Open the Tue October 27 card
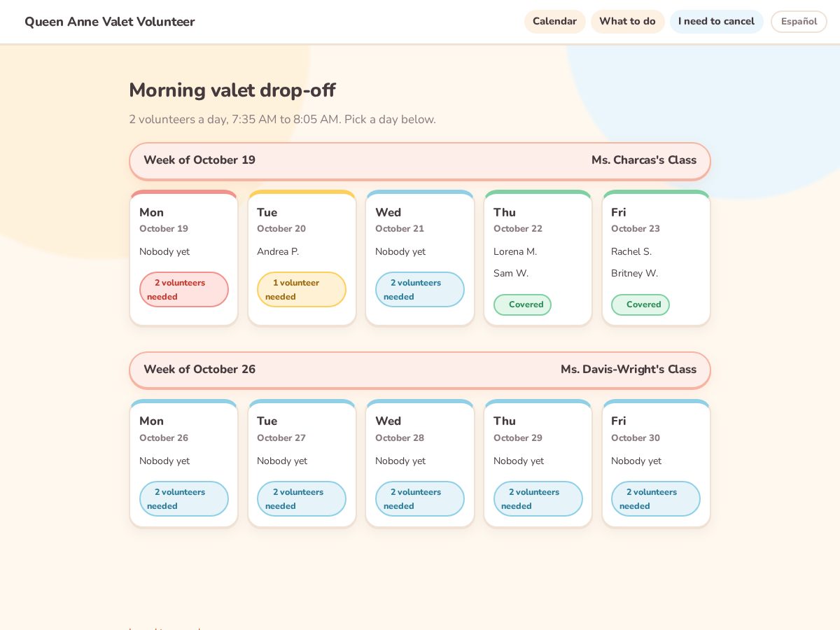The image size is (840, 630). pyautogui.click(x=302, y=463)
